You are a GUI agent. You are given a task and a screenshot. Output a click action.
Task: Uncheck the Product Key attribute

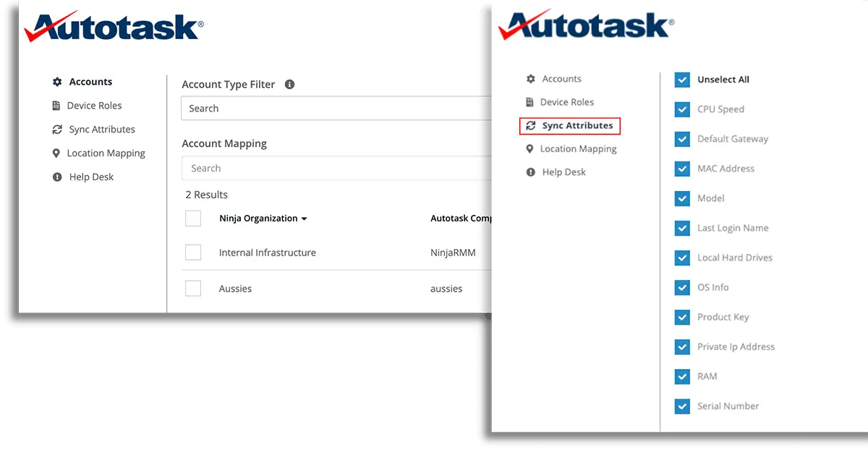pyautogui.click(x=682, y=317)
